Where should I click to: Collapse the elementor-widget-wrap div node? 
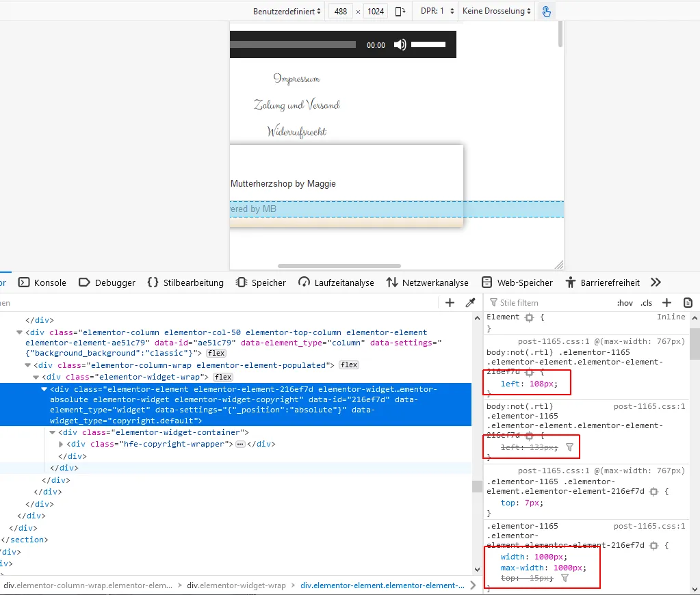(36, 378)
